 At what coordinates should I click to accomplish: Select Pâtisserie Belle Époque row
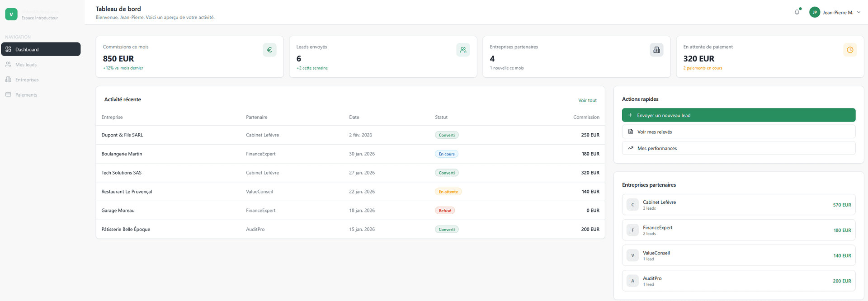click(x=350, y=229)
